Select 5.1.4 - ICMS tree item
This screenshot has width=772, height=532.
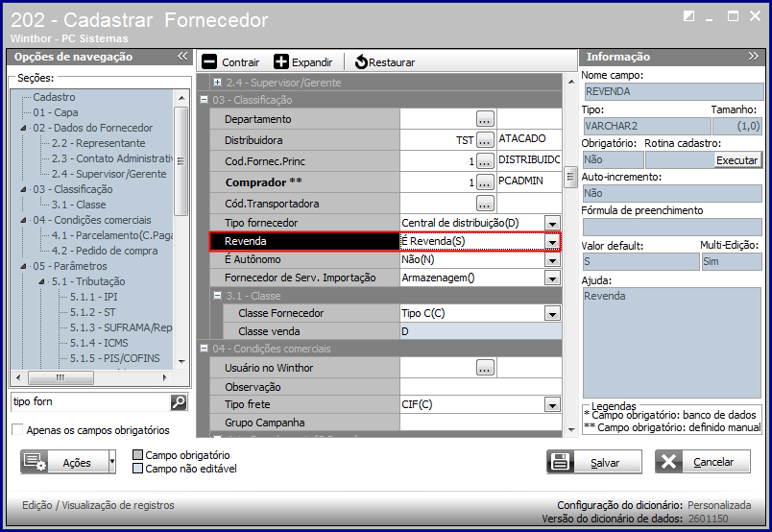point(99,343)
